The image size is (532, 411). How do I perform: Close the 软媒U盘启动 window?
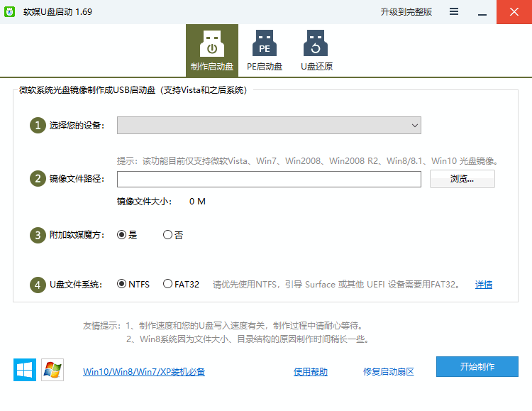[514, 12]
